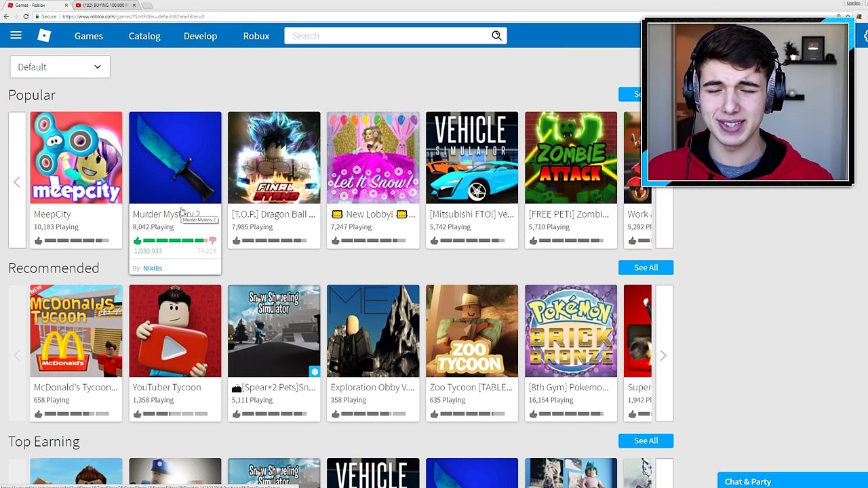Open the Default sort filter dropdown
868x488 pixels.
pos(60,66)
